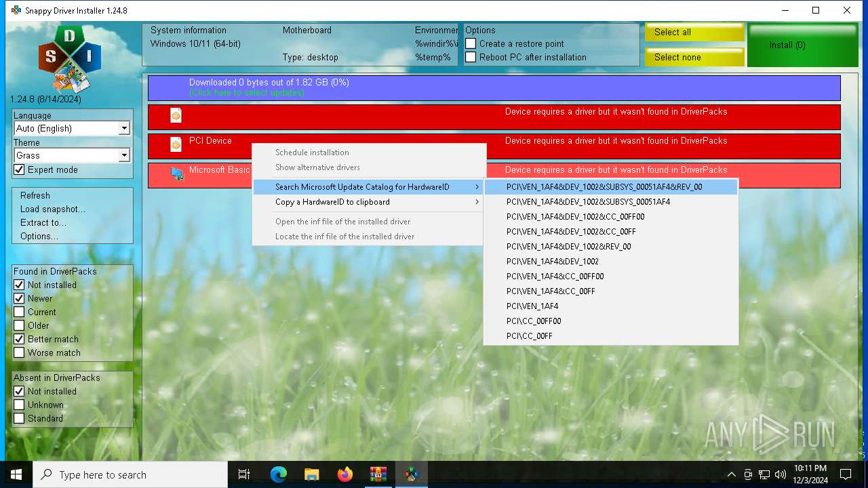Open the Language dropdown
This screenshot has height=488, width=868.
pos(72,128)
